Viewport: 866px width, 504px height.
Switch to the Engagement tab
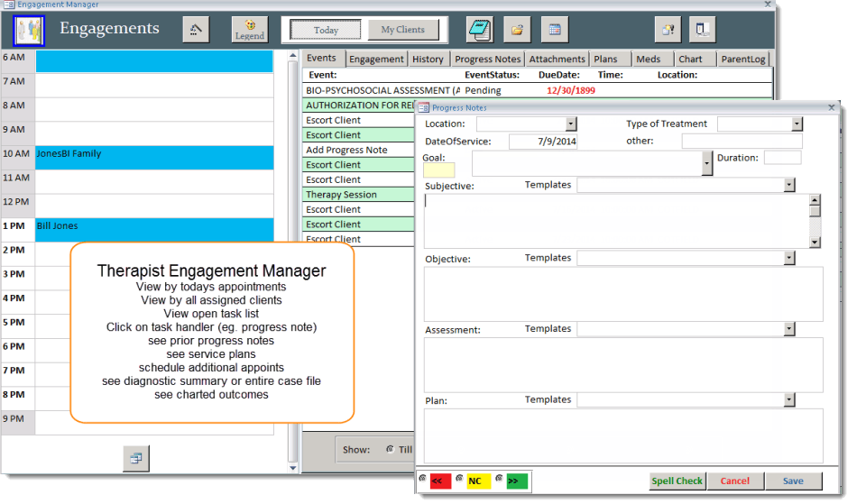coord(376,60)
